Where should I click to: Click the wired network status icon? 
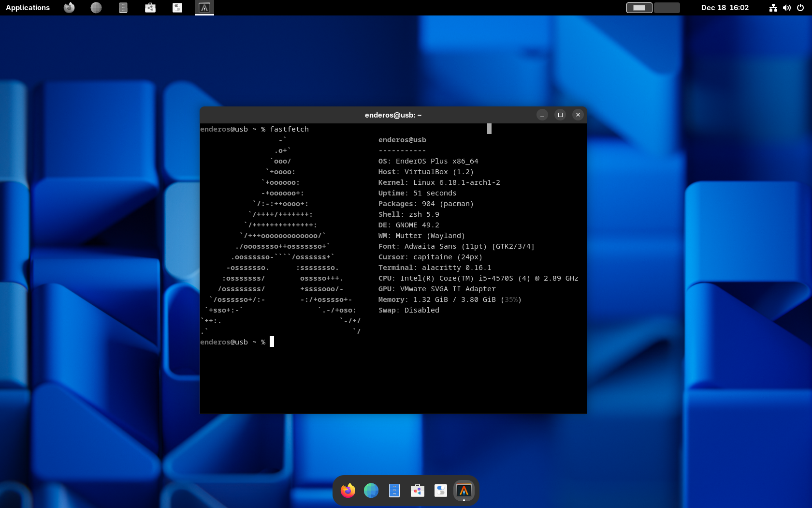point(773,8)
